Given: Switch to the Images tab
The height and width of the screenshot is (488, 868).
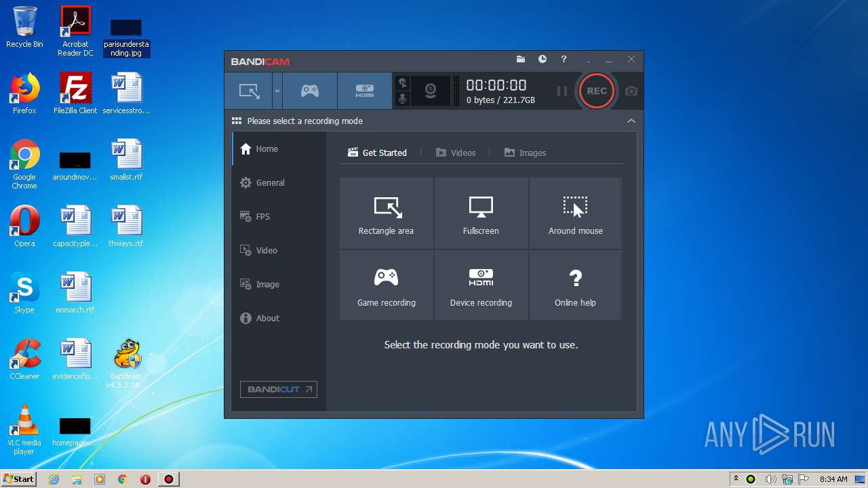Looking at the screenshot, I should (526, 152).
